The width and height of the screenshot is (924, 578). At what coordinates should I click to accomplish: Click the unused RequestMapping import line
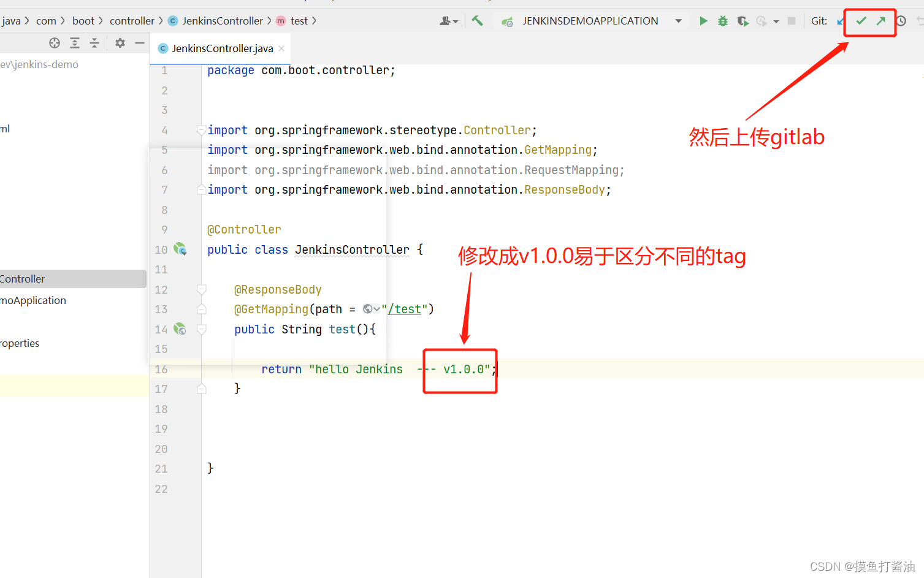(416, 170)
